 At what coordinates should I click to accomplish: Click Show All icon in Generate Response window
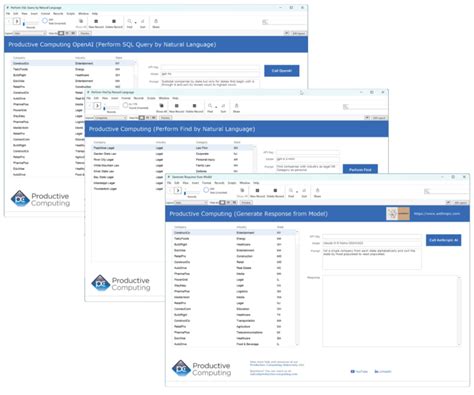(x=242, y=190)
